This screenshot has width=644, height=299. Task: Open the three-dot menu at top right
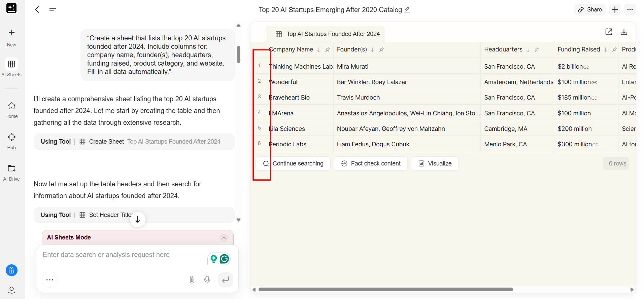coord(630,10)
